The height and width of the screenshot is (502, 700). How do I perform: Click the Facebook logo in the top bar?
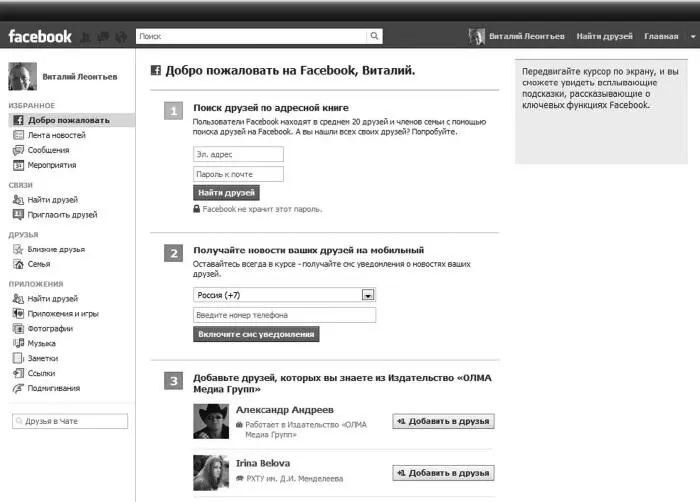[x=40, y=36]
